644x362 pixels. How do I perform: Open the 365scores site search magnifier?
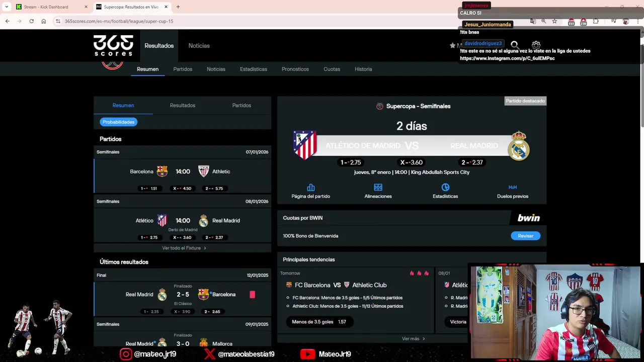(514, 45)
